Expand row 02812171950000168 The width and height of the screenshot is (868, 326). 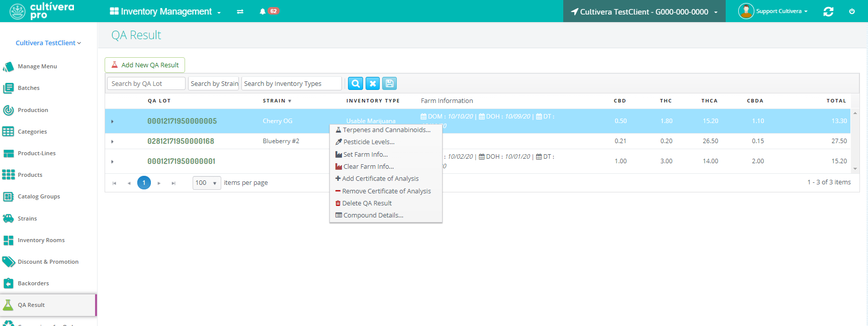[x=112, y=141]
